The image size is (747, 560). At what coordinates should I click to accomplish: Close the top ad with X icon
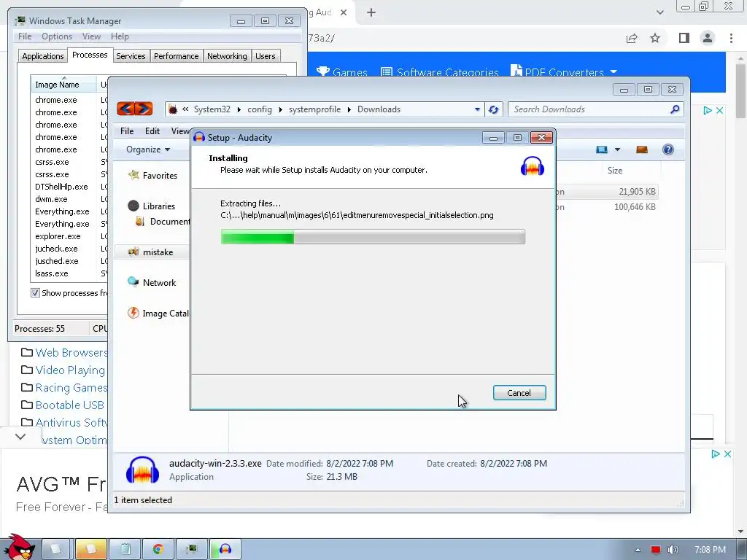pyautogui.click(x=720, y=111)
